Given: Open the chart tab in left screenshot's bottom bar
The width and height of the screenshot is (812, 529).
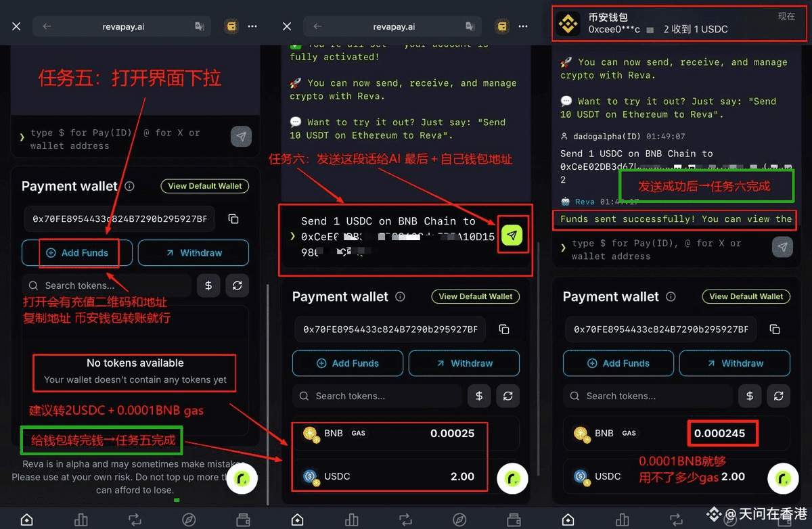Looking at the screenshot, I should (x=81, y=520).
